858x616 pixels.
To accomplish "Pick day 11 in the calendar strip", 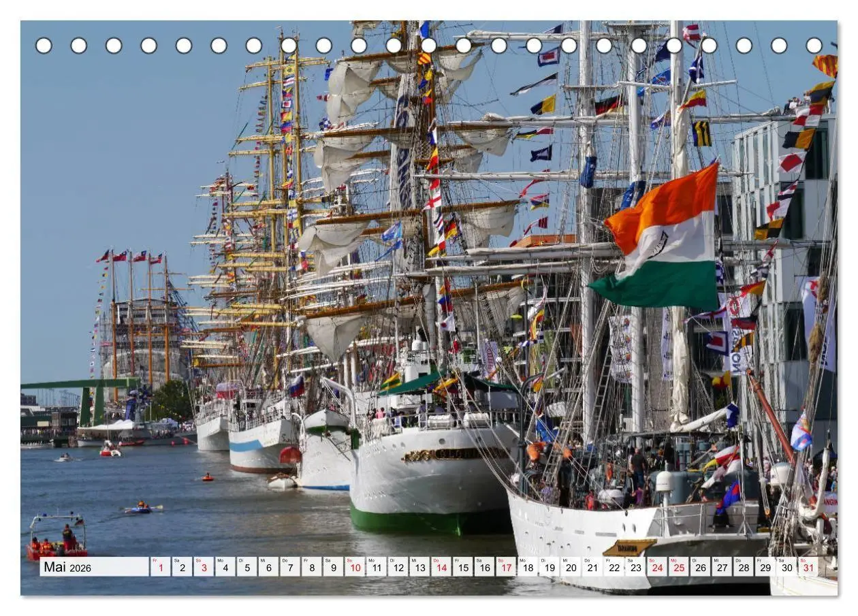I will [x=377, y=567].
